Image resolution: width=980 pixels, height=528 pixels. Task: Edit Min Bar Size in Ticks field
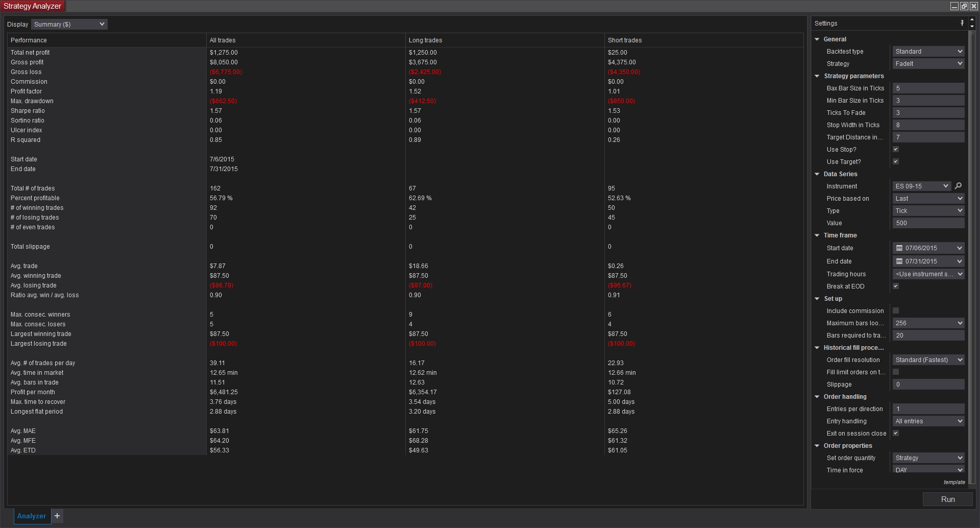[x=928, y=101]
